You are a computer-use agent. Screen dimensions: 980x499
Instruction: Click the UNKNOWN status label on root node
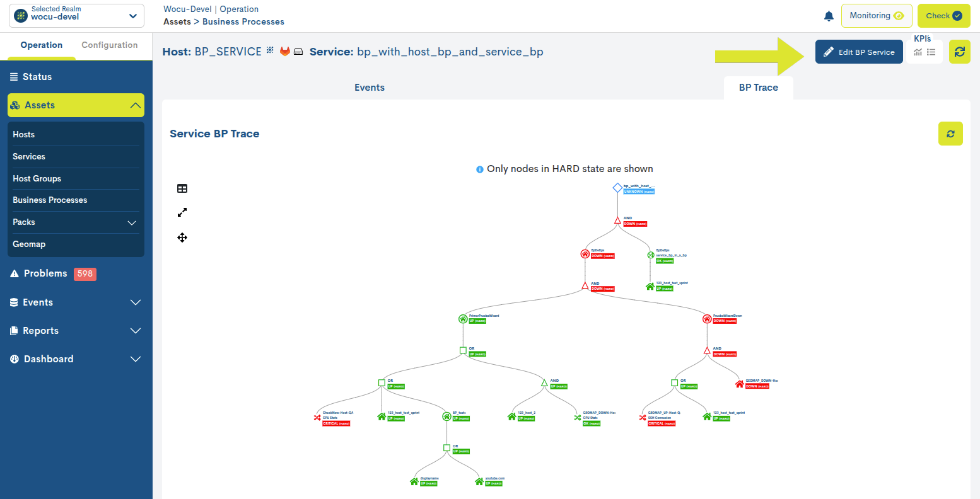pyautogui.click(x=639, y=192)
